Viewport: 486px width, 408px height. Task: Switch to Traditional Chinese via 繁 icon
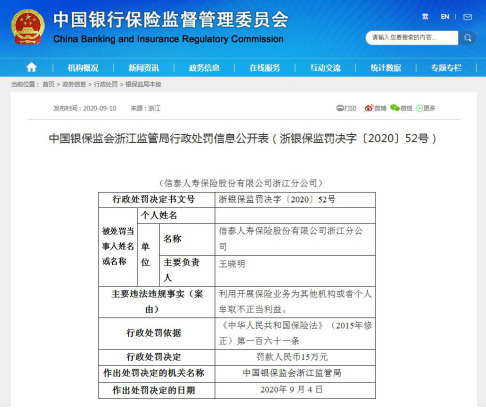[x=425, y=17]
